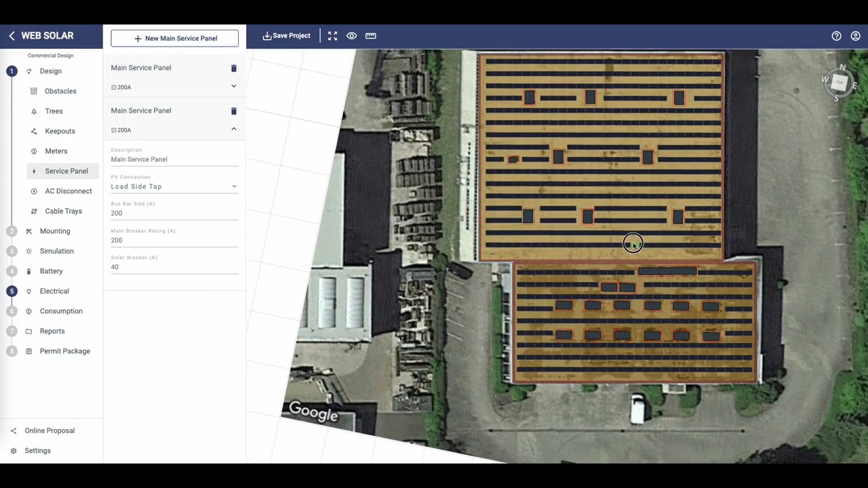868x488 pixels.
Task: Toggle the eye visibility icon in toolbar
Action: click(351, 36)
